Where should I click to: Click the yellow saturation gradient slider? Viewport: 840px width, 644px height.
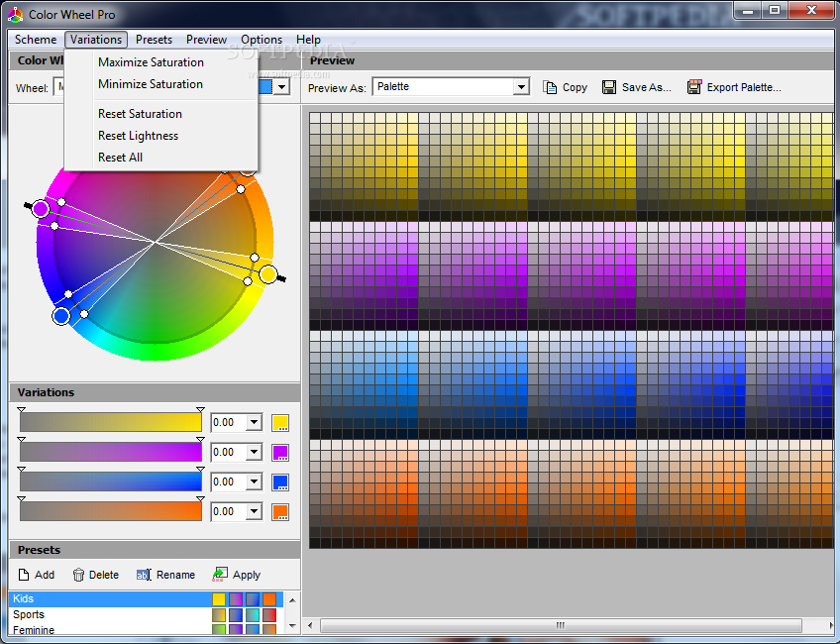(x=111, y=422)
